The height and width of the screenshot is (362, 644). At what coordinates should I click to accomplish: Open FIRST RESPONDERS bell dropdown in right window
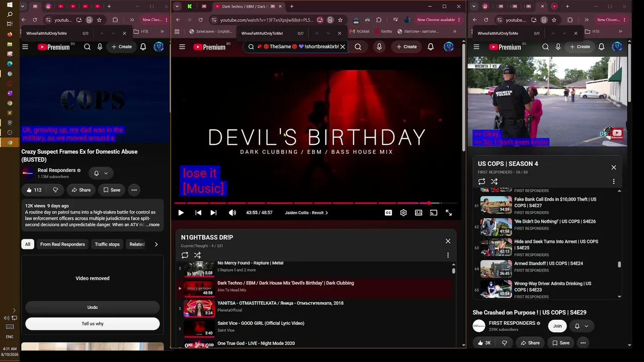click(581, 326)
